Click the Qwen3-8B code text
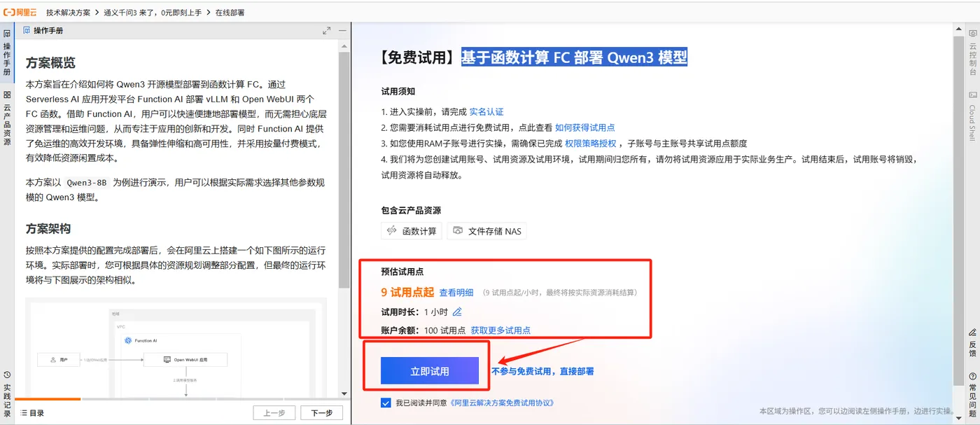This screenshot has width=980, height=425. [x=87, y=182]
